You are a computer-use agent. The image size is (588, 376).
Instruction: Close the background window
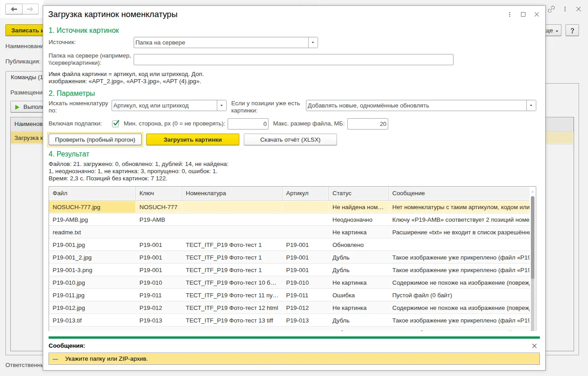(579, 9)
